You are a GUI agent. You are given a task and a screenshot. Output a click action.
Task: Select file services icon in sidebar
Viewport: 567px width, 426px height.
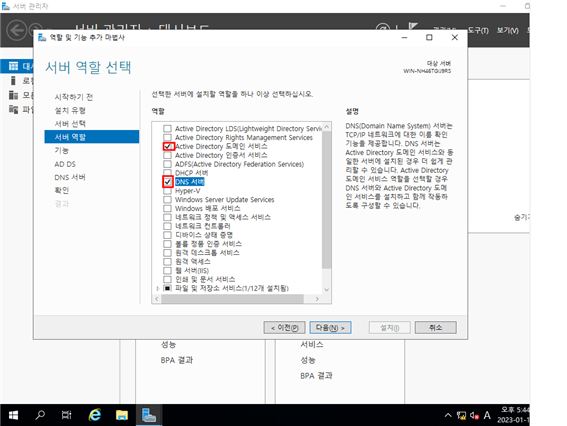click(x=13, y=109)
